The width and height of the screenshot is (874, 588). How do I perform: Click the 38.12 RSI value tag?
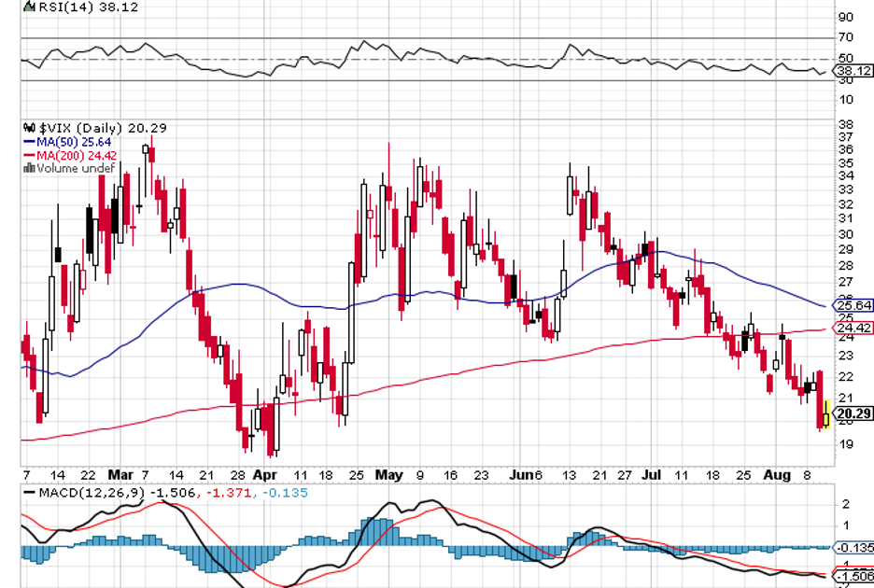click(854, 69)
